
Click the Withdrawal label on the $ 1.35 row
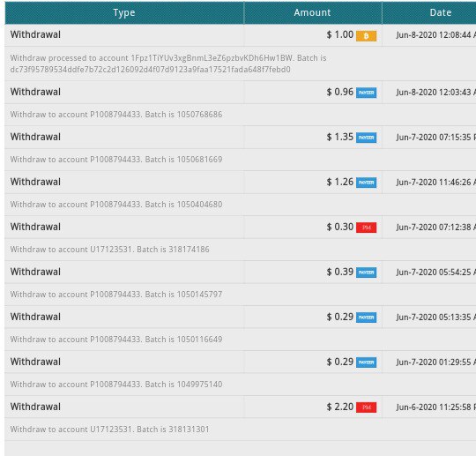(x=35, y=137)
